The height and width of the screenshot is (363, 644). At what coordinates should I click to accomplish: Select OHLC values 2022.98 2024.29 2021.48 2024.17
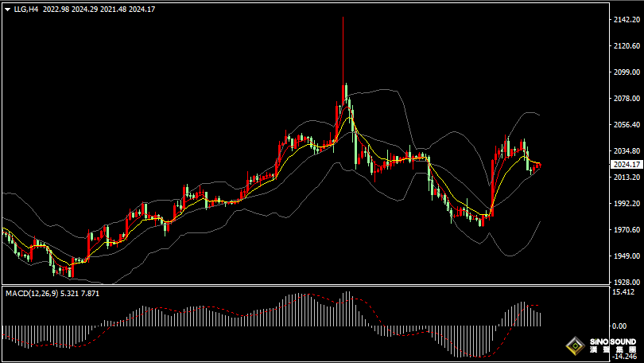(x=99, y=9)
